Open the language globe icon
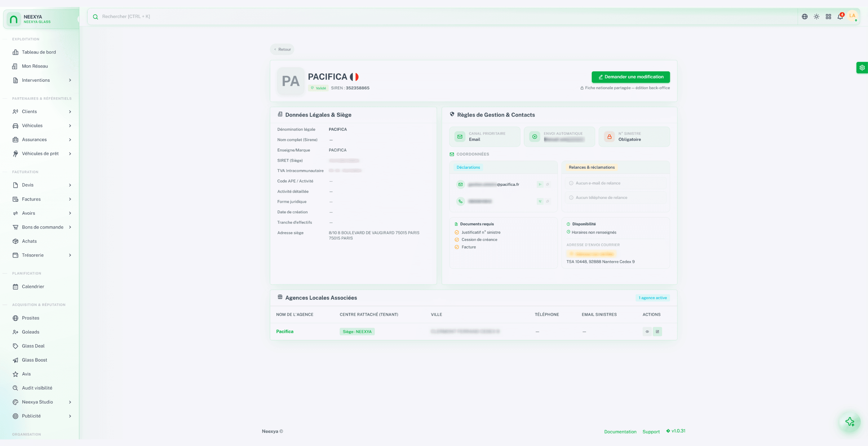 click(804, 16)
